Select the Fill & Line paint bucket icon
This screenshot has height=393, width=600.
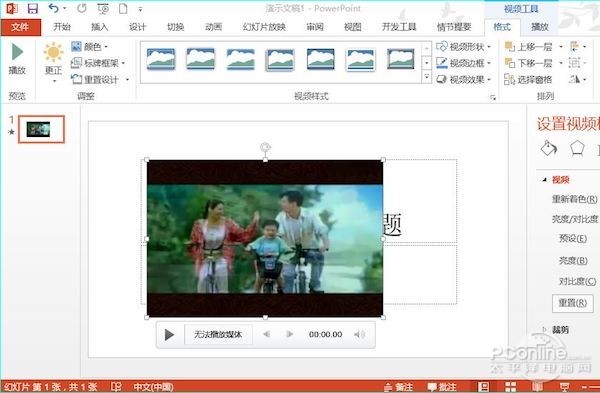549,148
